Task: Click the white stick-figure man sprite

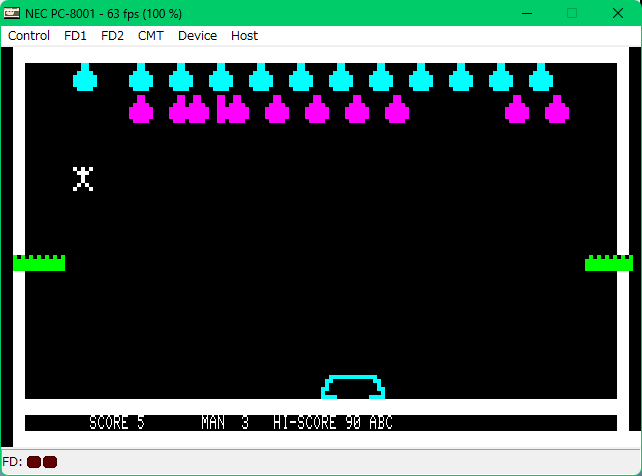Action: [x=83, y=179]
